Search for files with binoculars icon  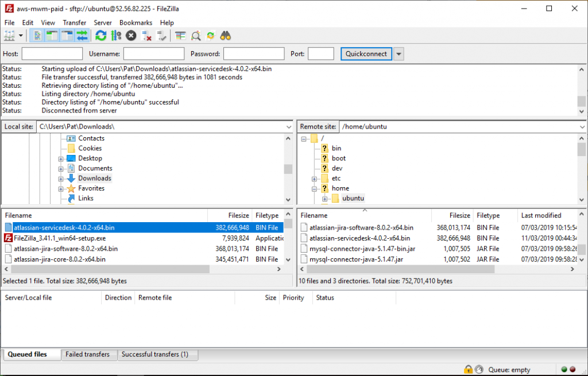[226, 36]
